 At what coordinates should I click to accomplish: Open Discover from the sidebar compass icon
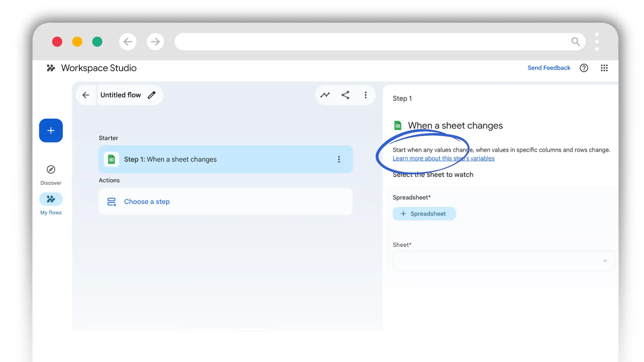(51, 170)
